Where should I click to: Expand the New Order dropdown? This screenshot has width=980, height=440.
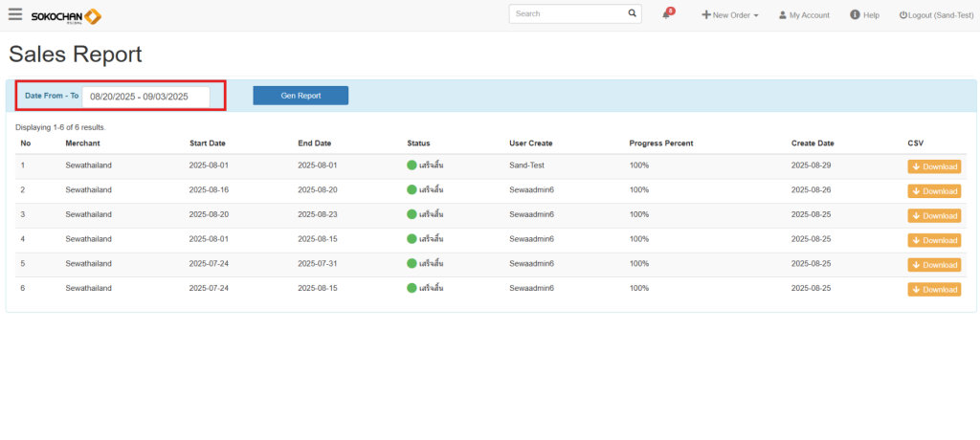coord(730,15)
